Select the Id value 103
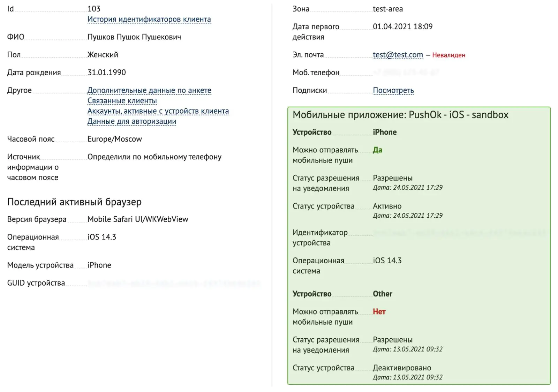 [x=94, y=9]
